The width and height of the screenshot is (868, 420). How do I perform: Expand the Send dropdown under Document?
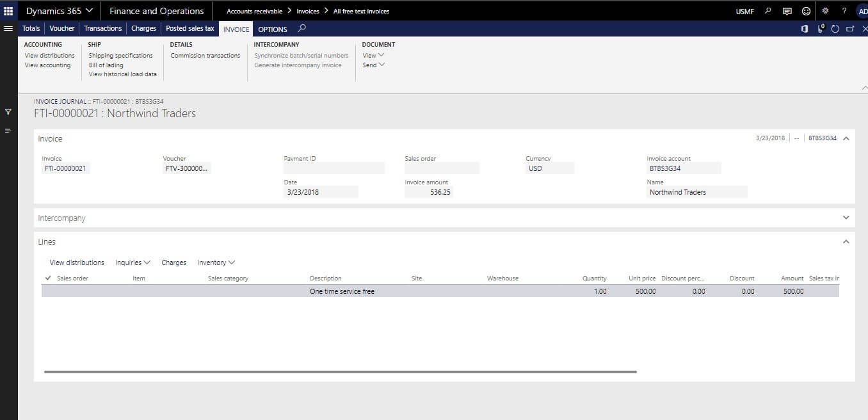(374, 65)
